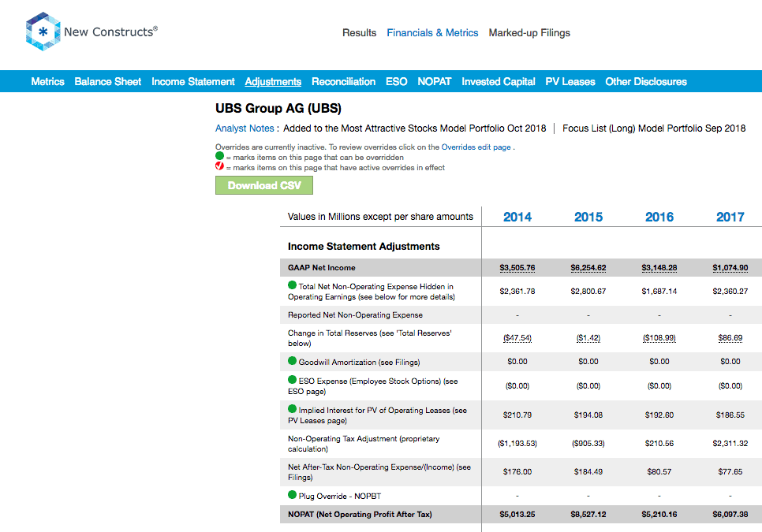The image size is (762, 532).
Task: Click the NOPAT (Net Operating Profit After Tax) label
Action: click(x=360, y=514)
